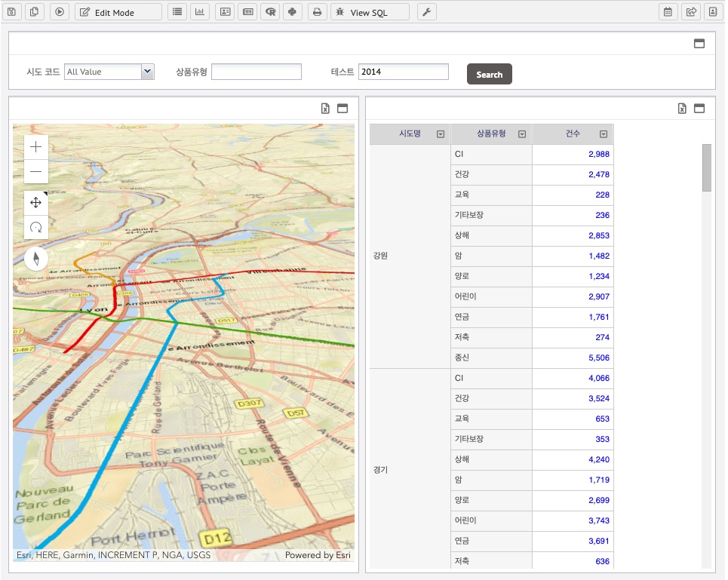Export the table panel to Excel
The height and width of the screenshot is (580, 728).
(682, 108)
